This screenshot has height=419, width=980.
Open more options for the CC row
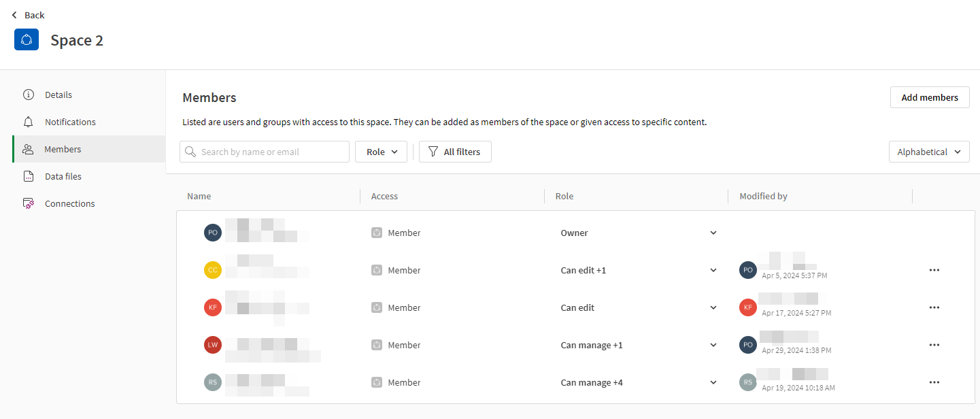tap(934, 270)
